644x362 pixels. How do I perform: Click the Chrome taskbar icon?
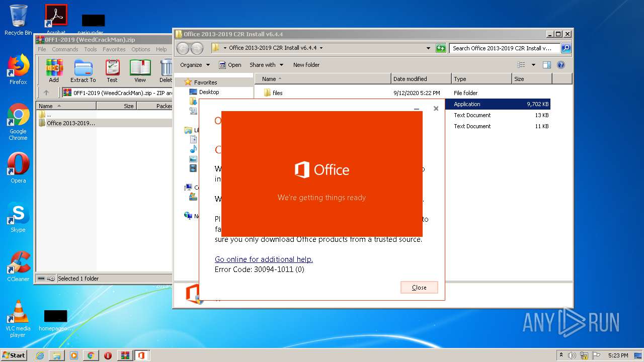pyautogui.click(x=91, y=355)
